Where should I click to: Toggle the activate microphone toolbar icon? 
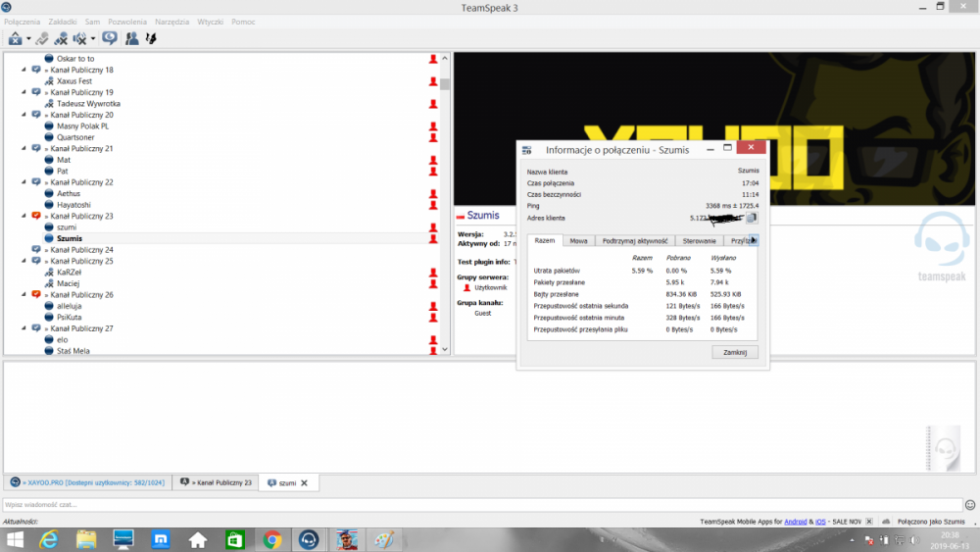tap(42, 39)
